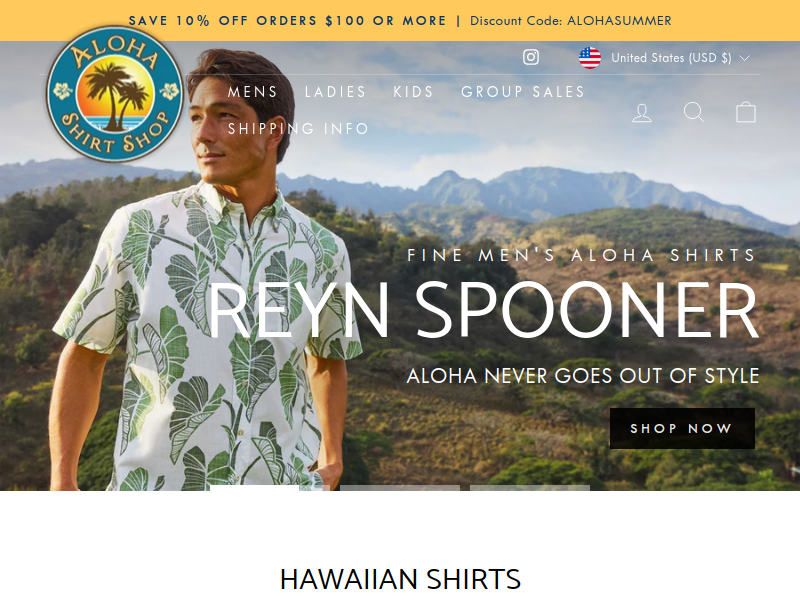The width and height of the screenshot is (800, 600).
Task: Open search with the magnifier icon
Action: pyautogui.click(x=694, y=112)
